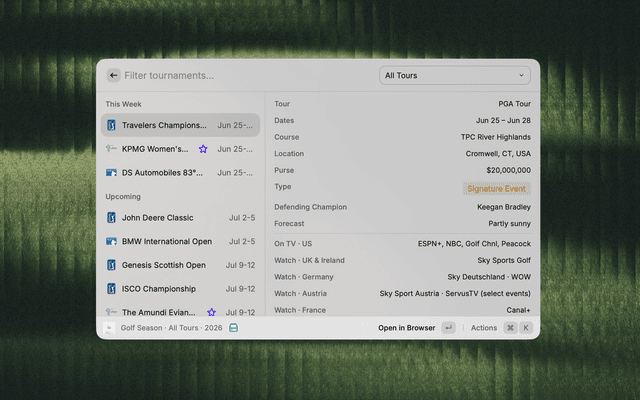Screen dimensions: 640x400
Task: Click the '$20,000,000' purse value
Action: (x=508, y=170)
